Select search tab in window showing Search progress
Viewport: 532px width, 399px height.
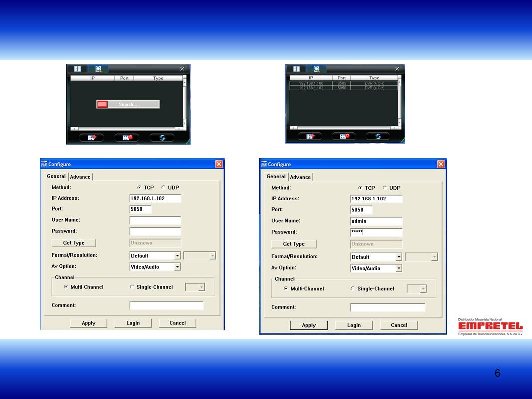coord(98,69)
